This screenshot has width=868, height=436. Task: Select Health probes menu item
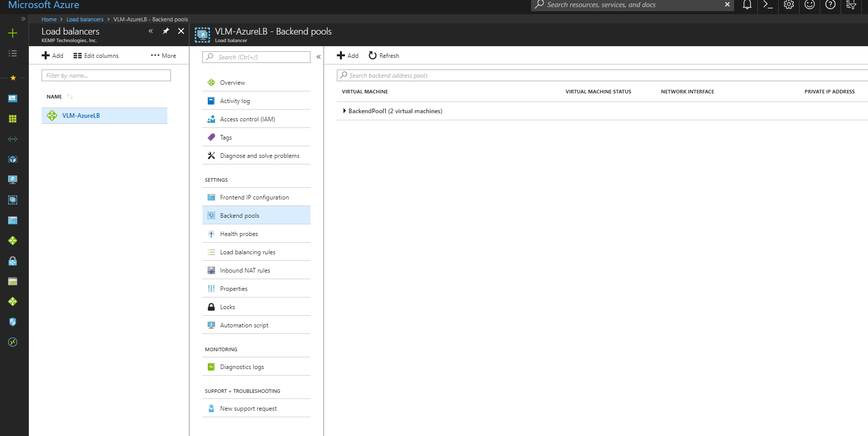click(256, 234)
